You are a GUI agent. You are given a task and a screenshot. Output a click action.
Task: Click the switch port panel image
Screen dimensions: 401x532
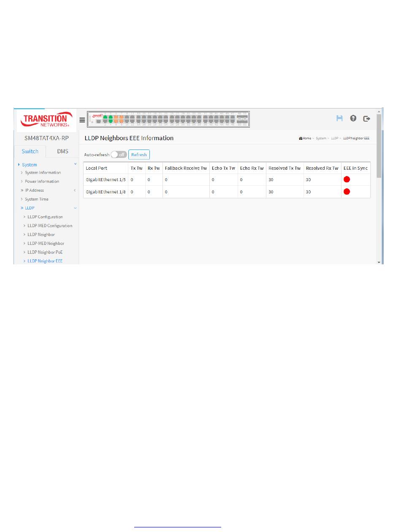pyautogui.click(x=168, y=119)
